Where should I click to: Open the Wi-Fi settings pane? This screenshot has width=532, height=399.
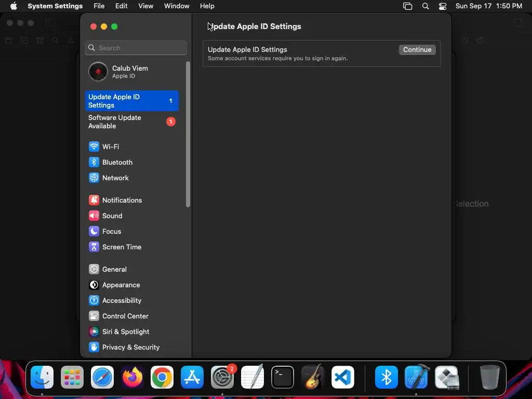131,147
